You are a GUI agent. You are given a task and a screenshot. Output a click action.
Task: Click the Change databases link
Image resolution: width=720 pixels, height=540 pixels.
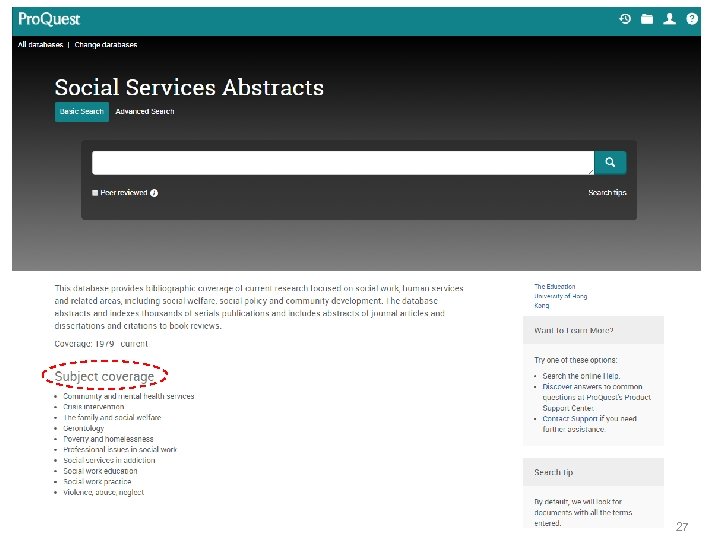pyautogui.click(x=106, y=45)
